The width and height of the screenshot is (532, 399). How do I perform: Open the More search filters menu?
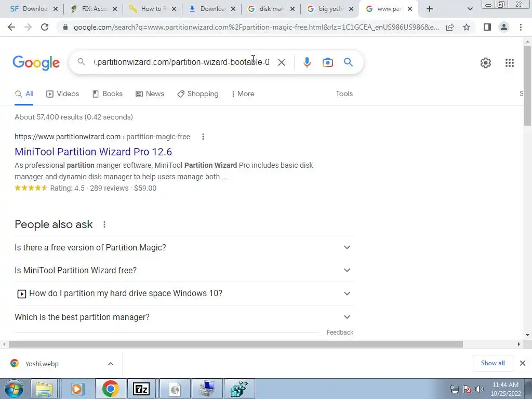pyautogui.click(x=243, y=94)
